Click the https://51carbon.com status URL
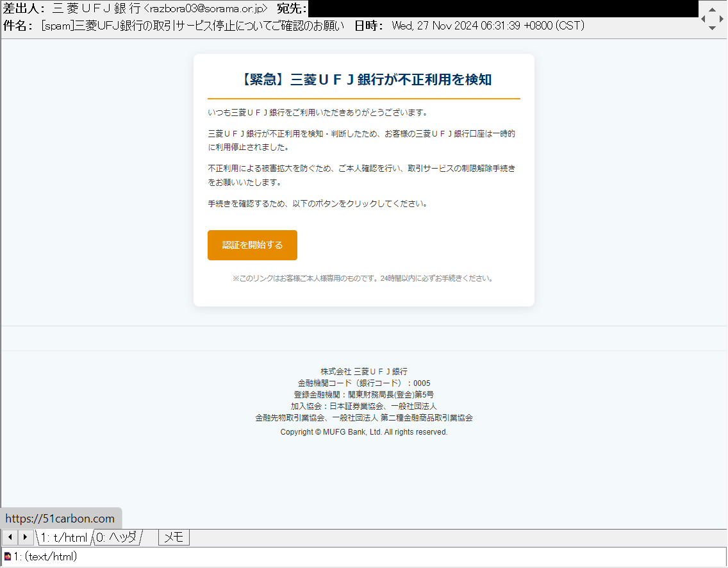 [x=60, y=518]
